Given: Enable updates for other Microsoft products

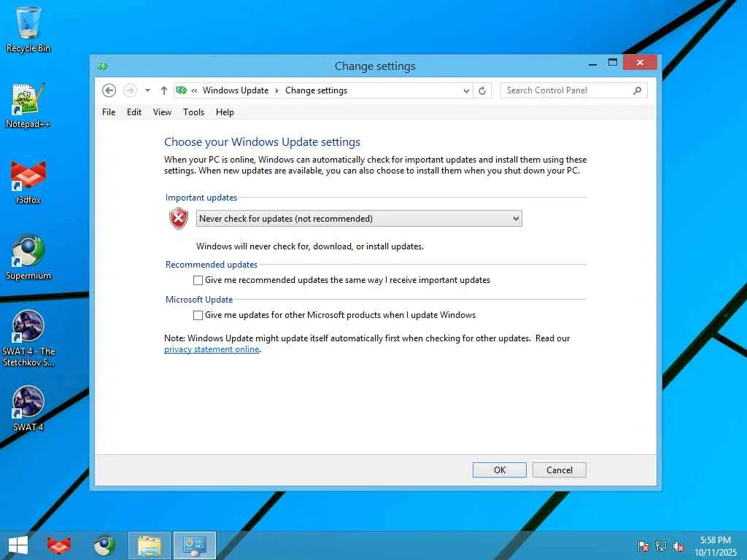Looking at the screenshot, I should [198, 315].
